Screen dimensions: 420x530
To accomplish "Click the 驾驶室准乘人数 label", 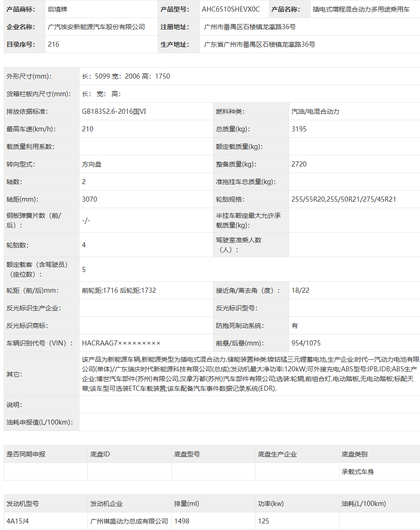I will pos(239,245).
